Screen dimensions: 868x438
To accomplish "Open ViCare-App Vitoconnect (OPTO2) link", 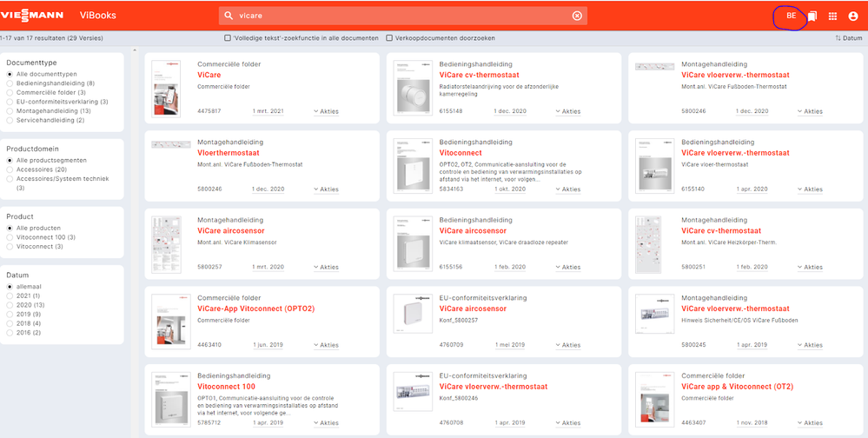I will (255, 309).
